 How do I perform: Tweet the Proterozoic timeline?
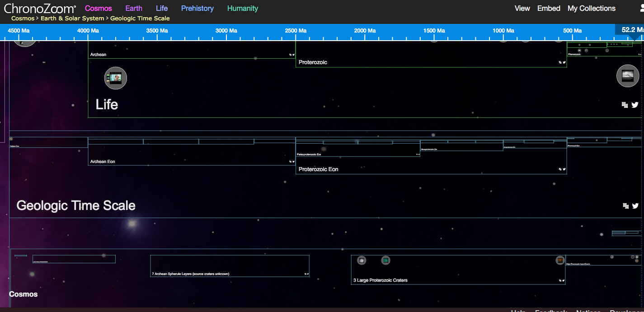[x=564, y=62]
